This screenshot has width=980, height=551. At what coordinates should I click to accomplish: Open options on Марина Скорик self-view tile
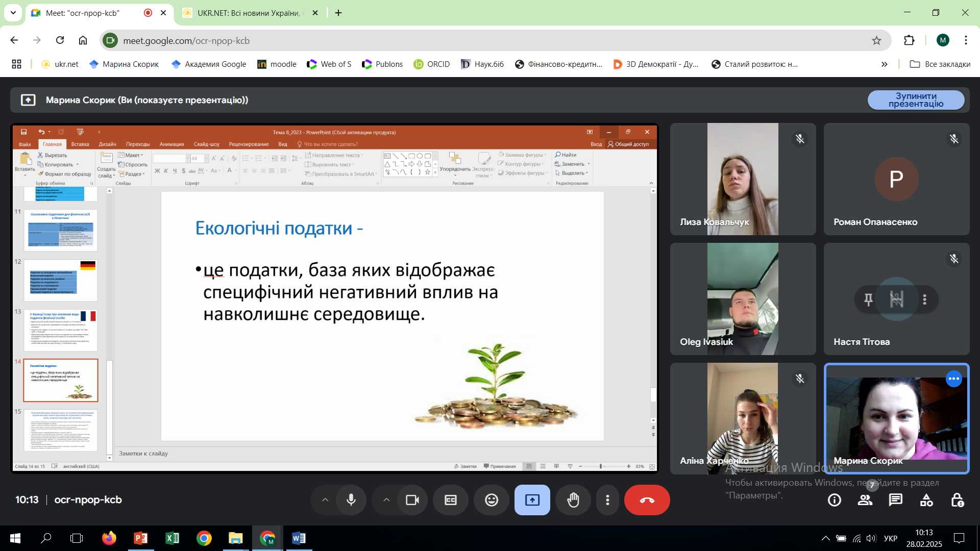[x=953, y=379]
